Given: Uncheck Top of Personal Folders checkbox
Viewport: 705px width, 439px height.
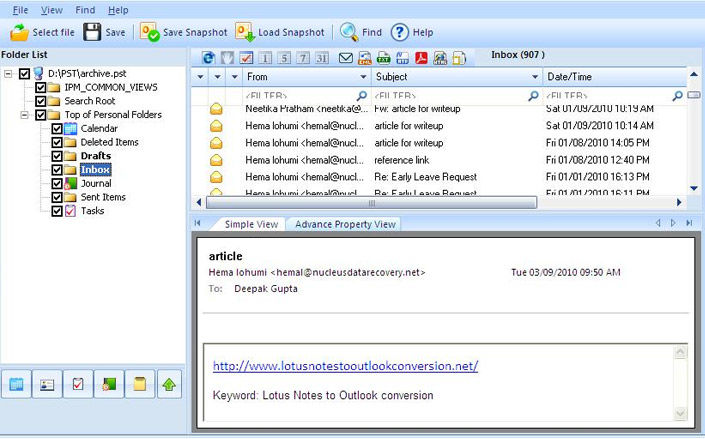Looking at the screenshot, I should pyautogui.click(x=40, y=115).
